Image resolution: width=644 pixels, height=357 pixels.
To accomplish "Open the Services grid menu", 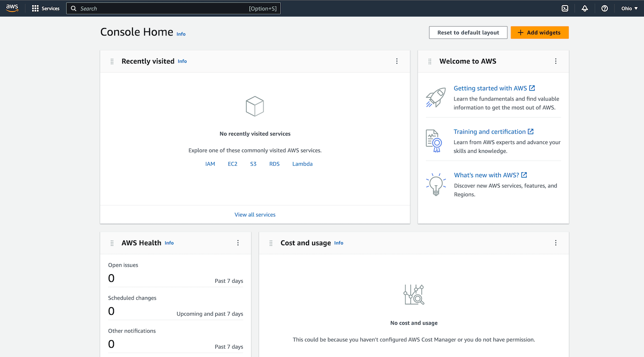I will (45, 8).
